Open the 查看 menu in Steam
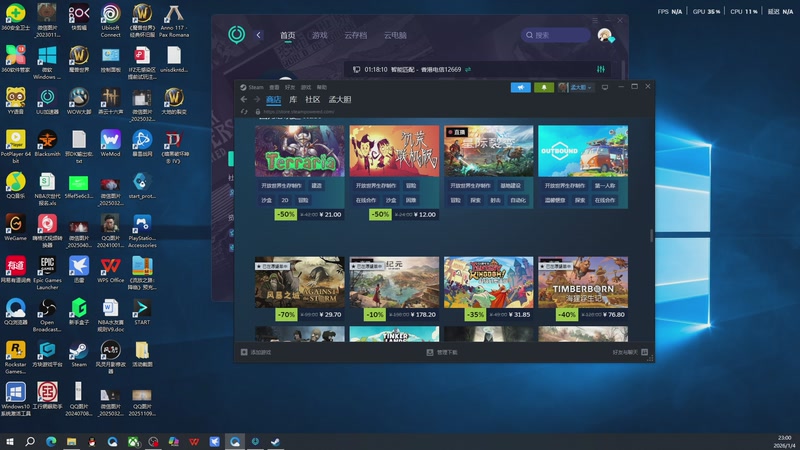The height and width of the screenshot is (450, 800). coord(274,87)
